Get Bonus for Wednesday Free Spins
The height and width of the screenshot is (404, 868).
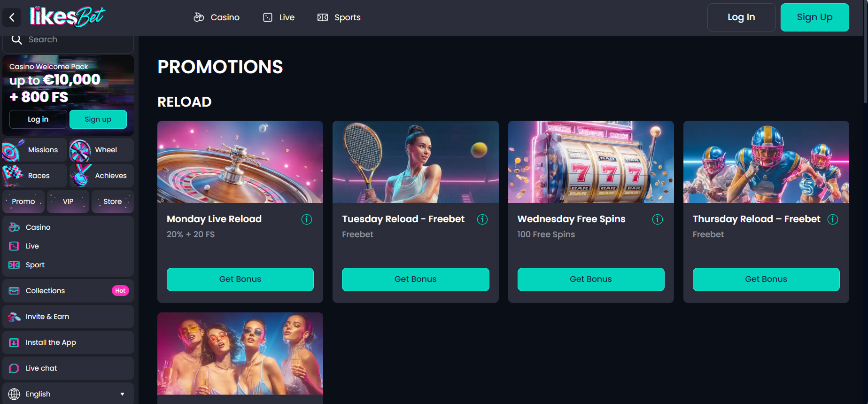(x=591, y=279)
